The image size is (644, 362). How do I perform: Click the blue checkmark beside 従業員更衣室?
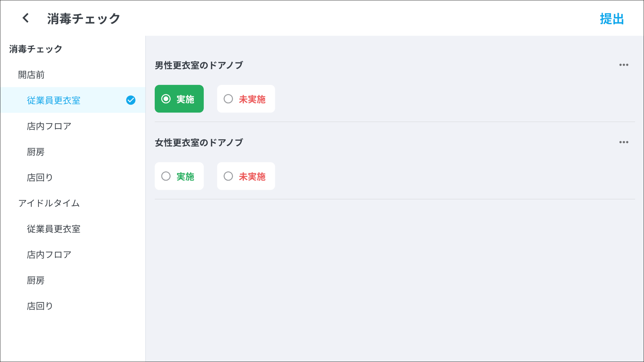click(131, 100)
